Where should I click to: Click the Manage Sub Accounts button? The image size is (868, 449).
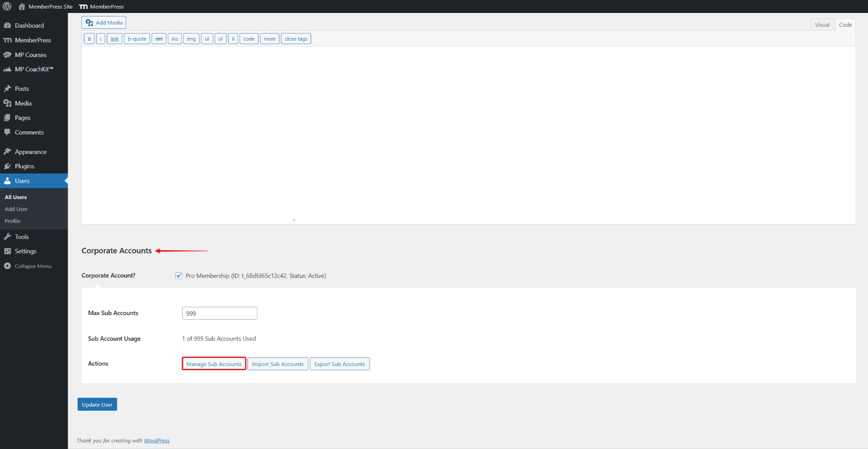[x=214, y=364]
